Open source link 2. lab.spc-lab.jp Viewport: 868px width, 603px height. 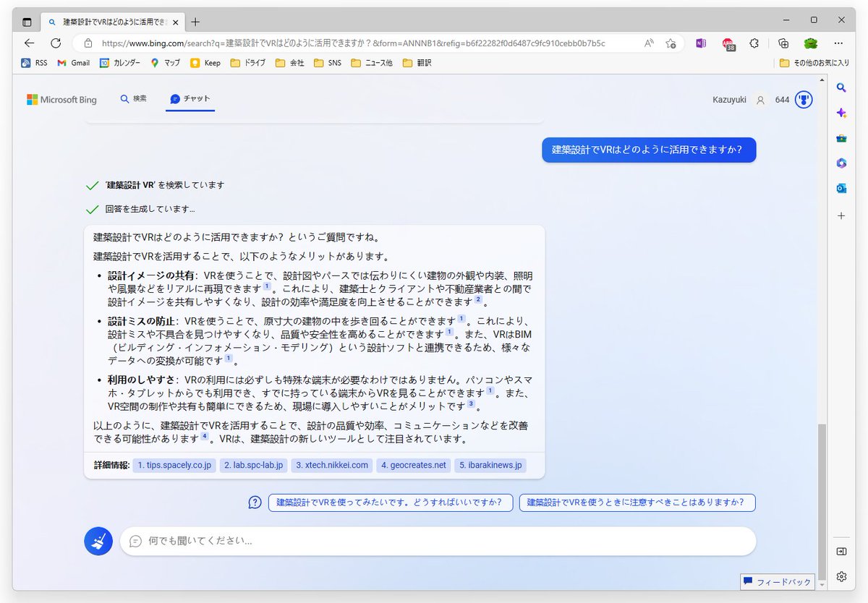253,465
